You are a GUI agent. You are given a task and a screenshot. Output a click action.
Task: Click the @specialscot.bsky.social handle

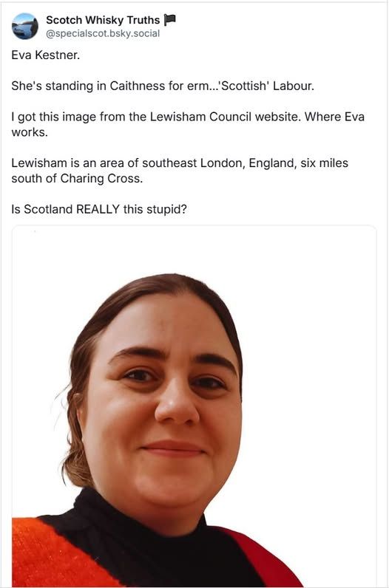click(103, 33)
